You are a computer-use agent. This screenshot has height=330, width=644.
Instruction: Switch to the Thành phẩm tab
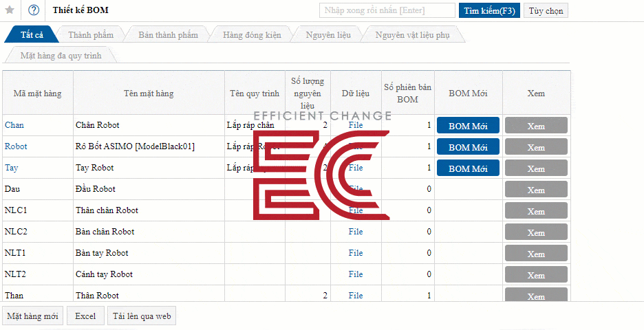[x=91, y=35]
